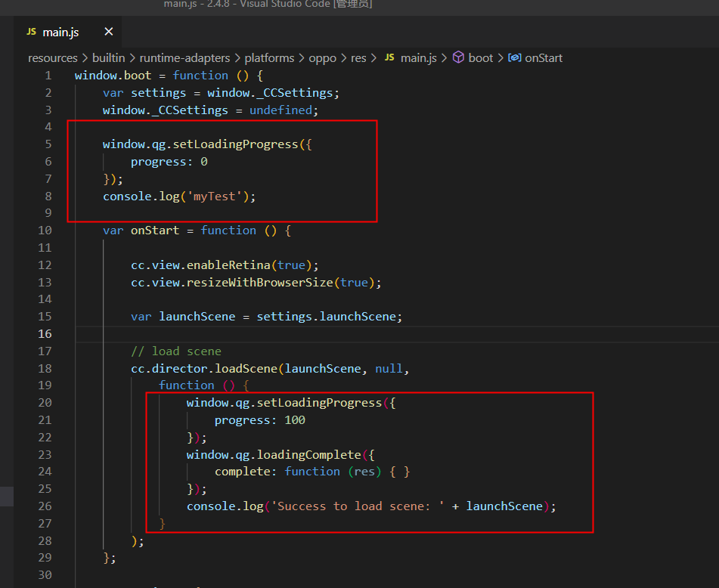Open the 'platforms' breadcrumb segment
The image size is (719, 588).
[269, 57]
